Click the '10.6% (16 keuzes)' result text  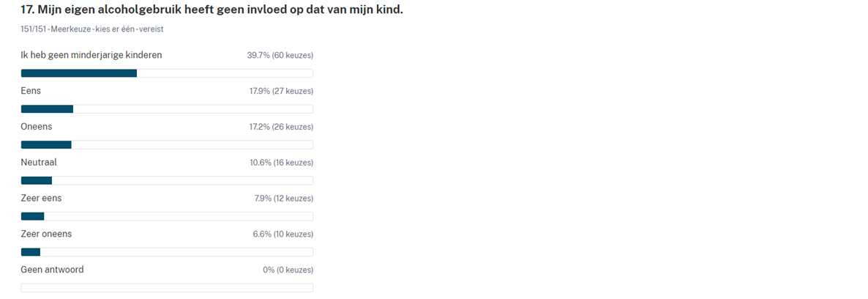click(281, 163)
